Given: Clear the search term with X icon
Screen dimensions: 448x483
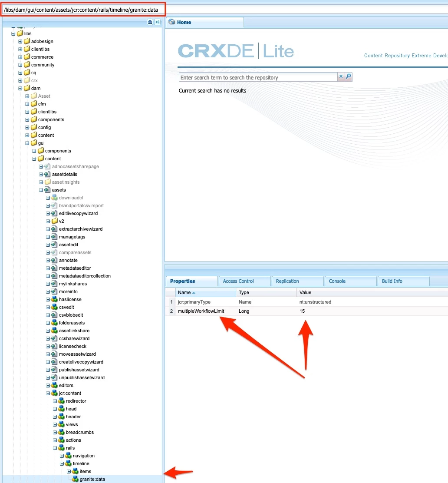Looking at the screenshot, I should coord(341,77).
